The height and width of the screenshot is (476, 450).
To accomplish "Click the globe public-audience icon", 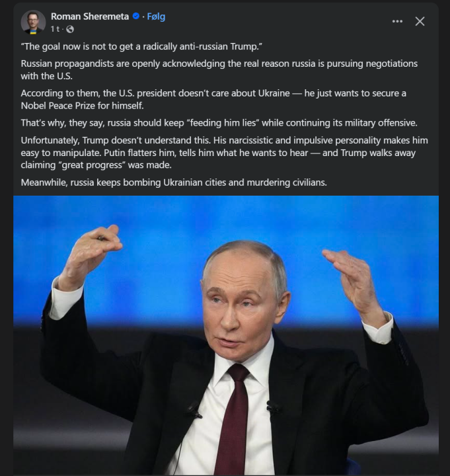I will tap(70, 30).
